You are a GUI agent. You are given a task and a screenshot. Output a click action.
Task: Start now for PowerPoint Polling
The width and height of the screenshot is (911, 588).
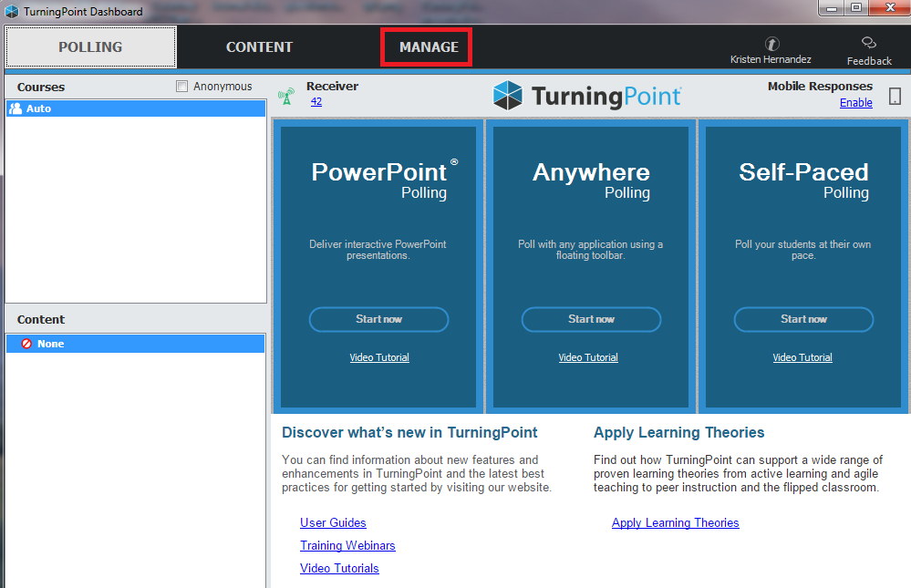coord(378,320)
